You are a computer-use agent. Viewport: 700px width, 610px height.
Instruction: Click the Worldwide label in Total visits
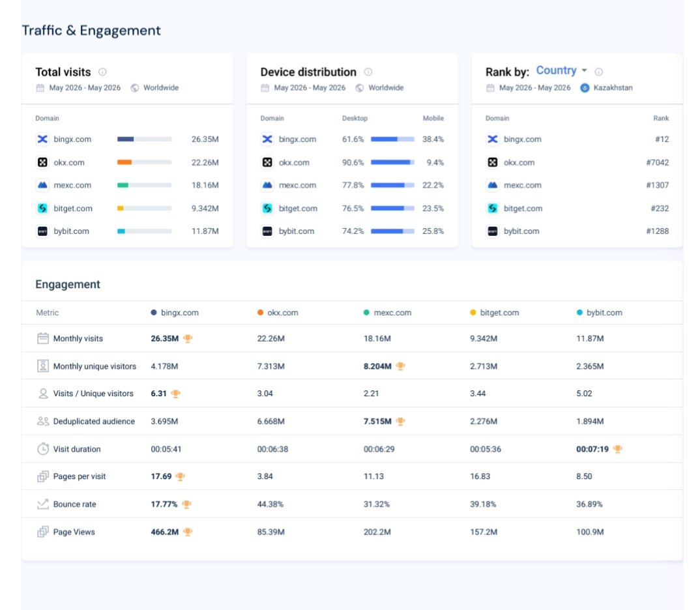pos(161,88)
